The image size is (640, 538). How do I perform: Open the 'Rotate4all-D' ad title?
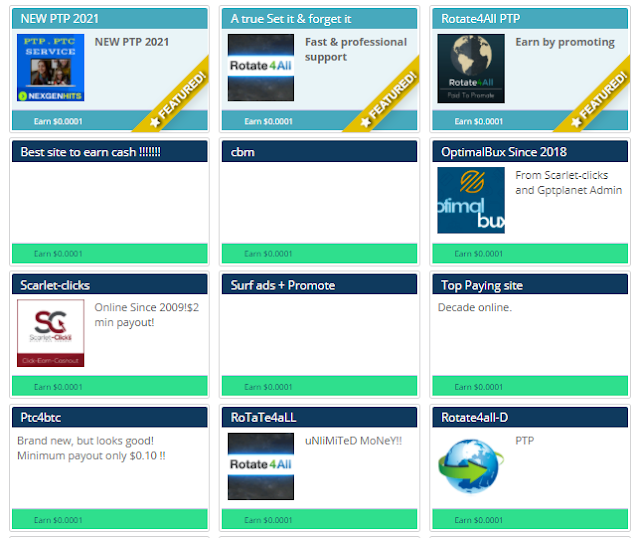point(530,417)
